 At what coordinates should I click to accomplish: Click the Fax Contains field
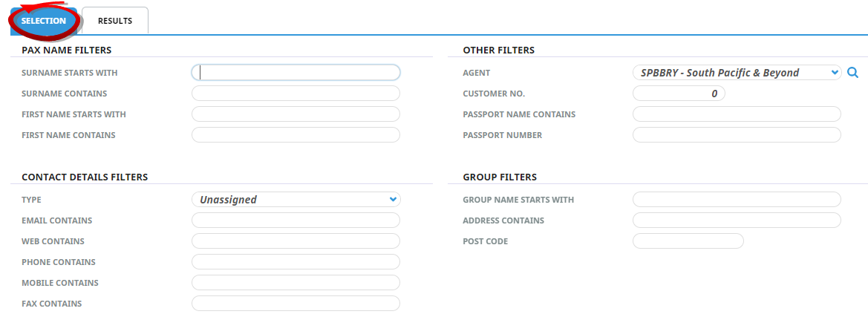click(x=296, y=304)
